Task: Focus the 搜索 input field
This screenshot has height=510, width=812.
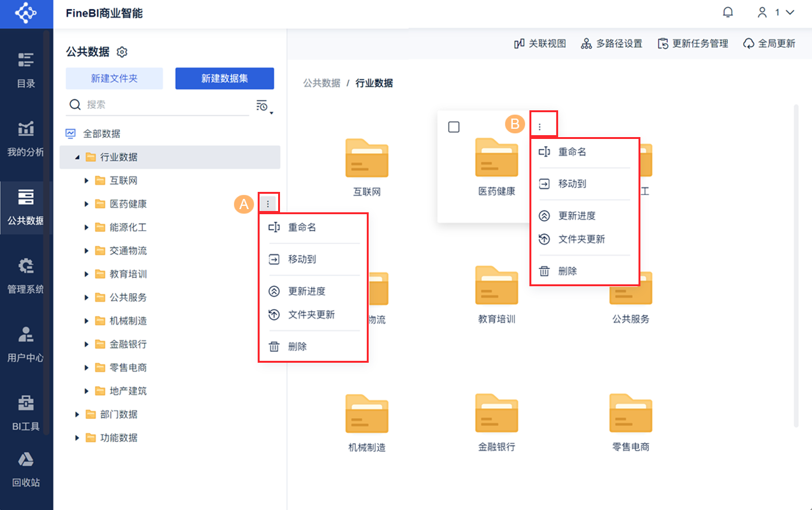Action: pos(158,105)
